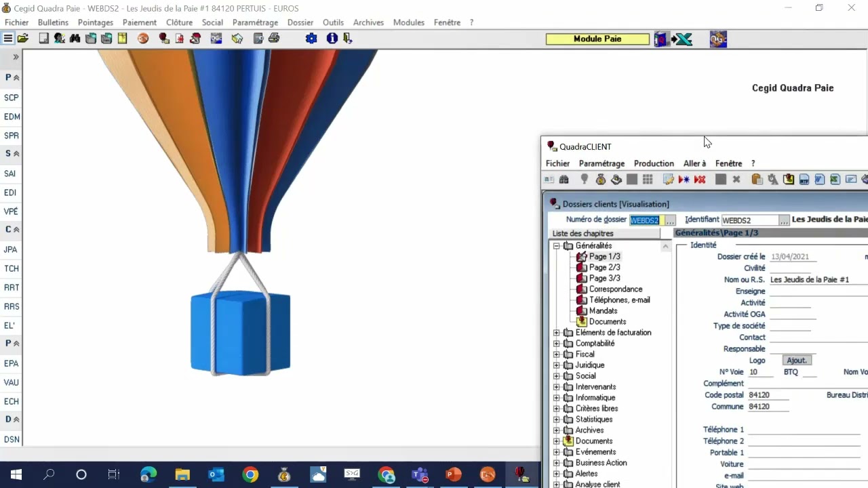Click the QG icon beside the Module Paie button
This screenshot has width=868, height=488.
pos(718,39)
